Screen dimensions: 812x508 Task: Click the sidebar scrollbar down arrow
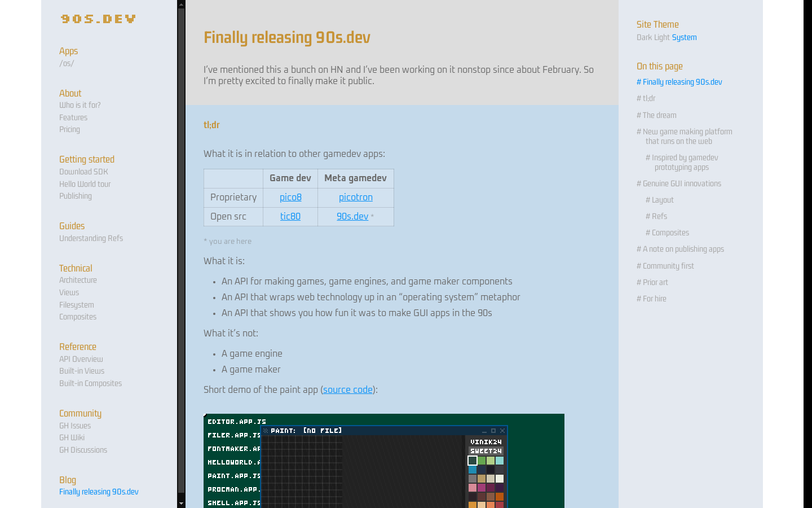tap(181, 503)
